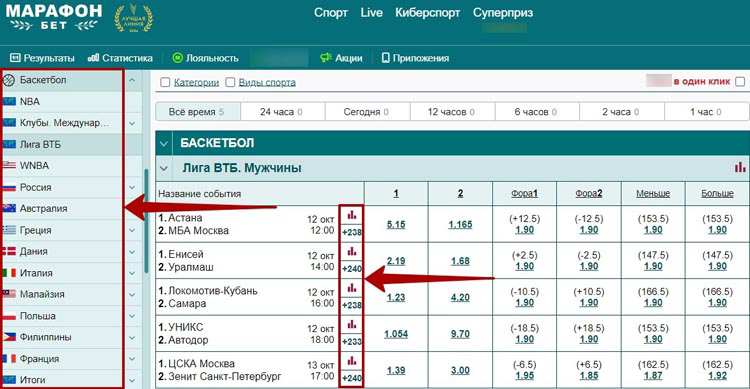Expand the Россия sidebar category

point(132,187)
